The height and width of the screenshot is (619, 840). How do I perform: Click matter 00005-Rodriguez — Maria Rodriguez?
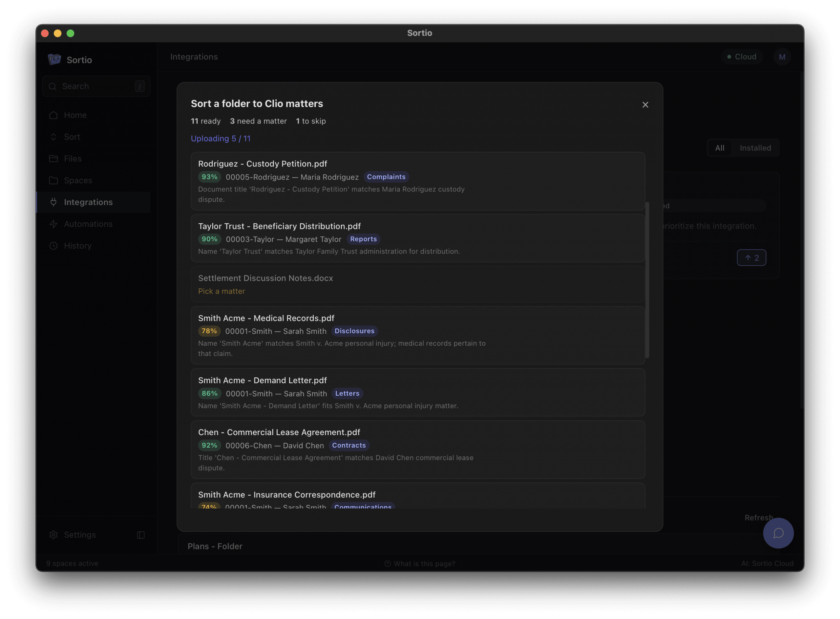[x=292, y=177]
